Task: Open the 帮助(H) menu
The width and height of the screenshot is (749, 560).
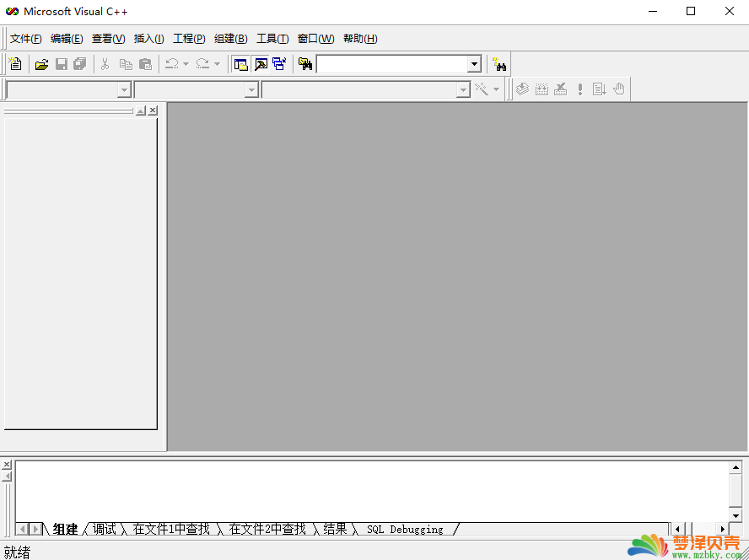Action: click(x=360, y=39)
